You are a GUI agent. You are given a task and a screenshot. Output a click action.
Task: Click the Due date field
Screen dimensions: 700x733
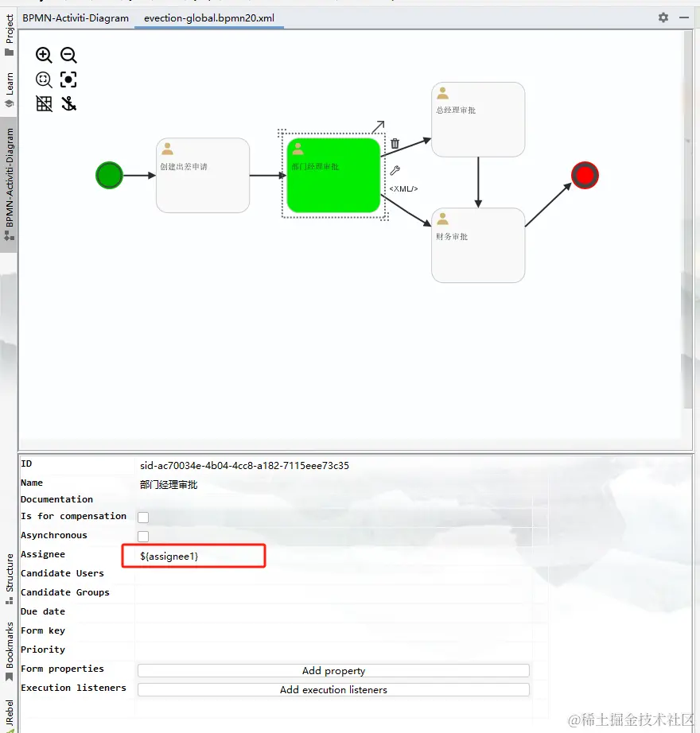[x=333, y=612]
